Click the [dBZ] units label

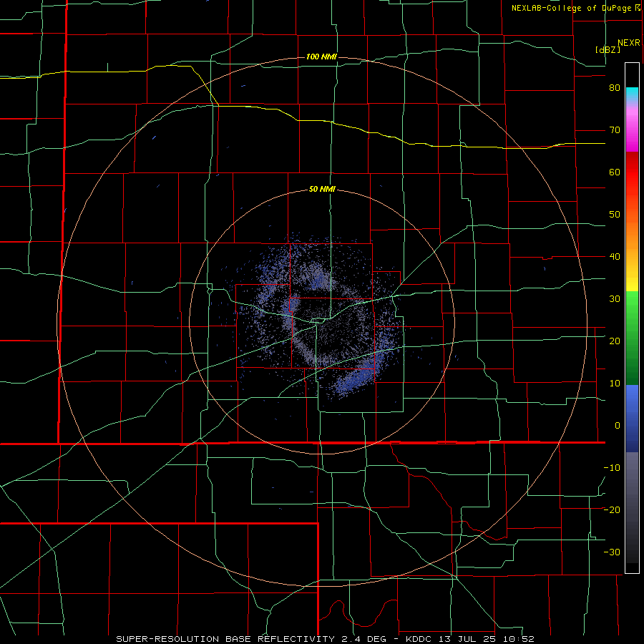tap(608, 49)
